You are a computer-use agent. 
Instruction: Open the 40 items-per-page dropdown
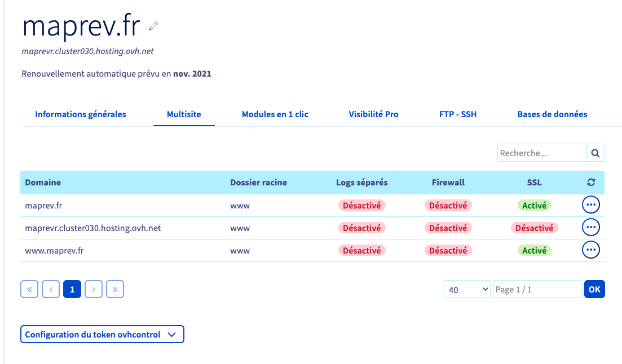point(467,290)
